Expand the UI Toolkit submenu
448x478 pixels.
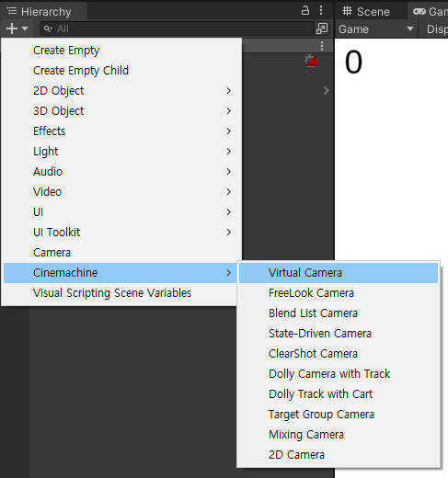tap(121, 233)
